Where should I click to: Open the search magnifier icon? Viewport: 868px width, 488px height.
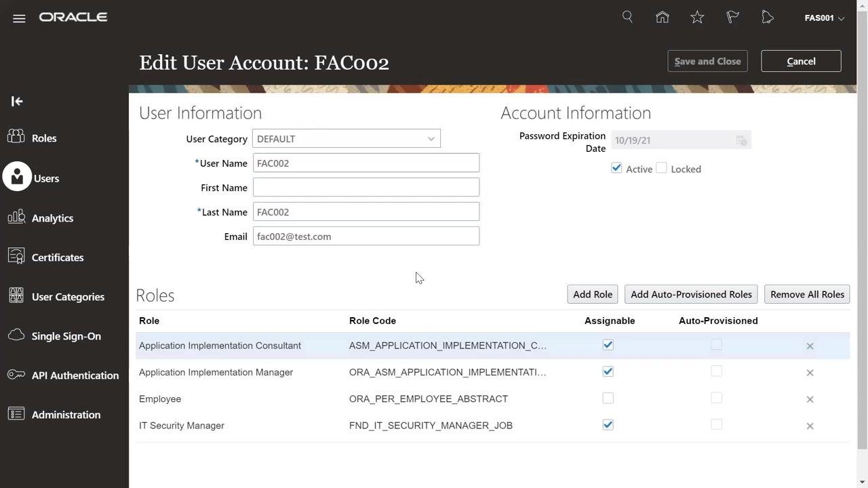click(627, 17)
